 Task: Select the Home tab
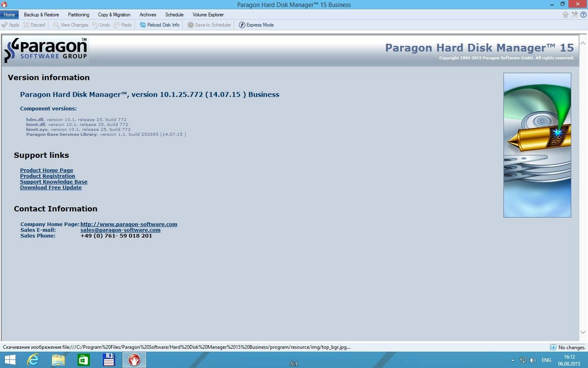click(x=9, y=15)
